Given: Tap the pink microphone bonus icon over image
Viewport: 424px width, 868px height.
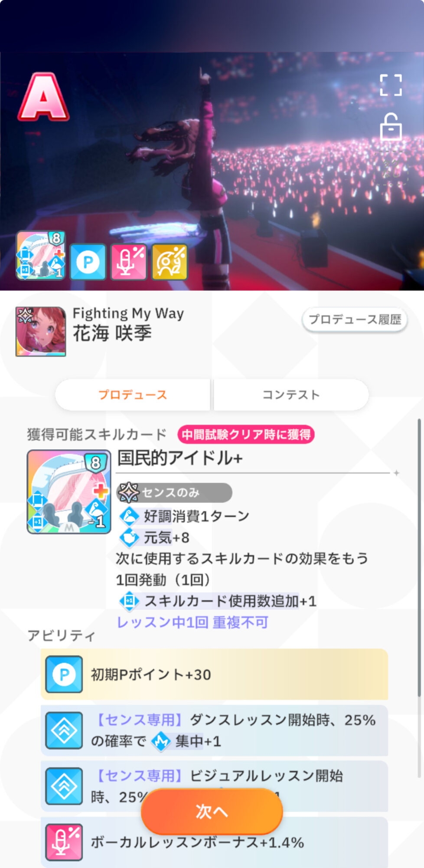Looking at the screenshot, I should click(x=129, y=262).
